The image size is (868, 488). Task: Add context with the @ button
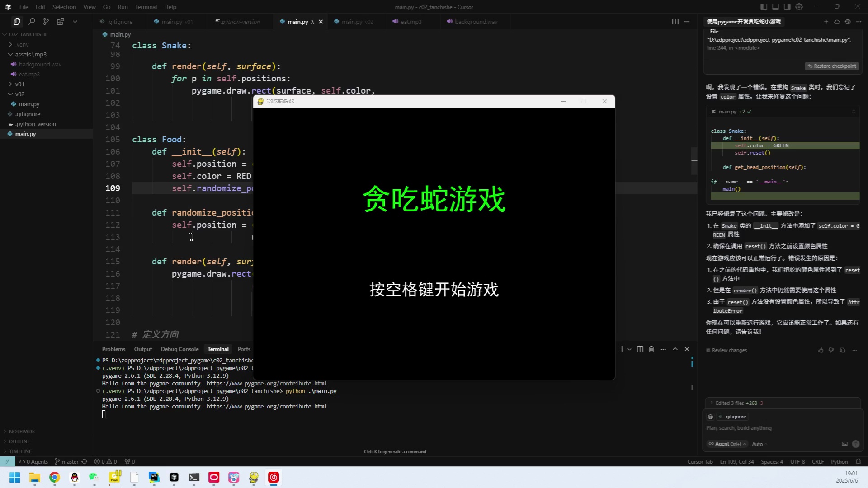coord(710,417)
